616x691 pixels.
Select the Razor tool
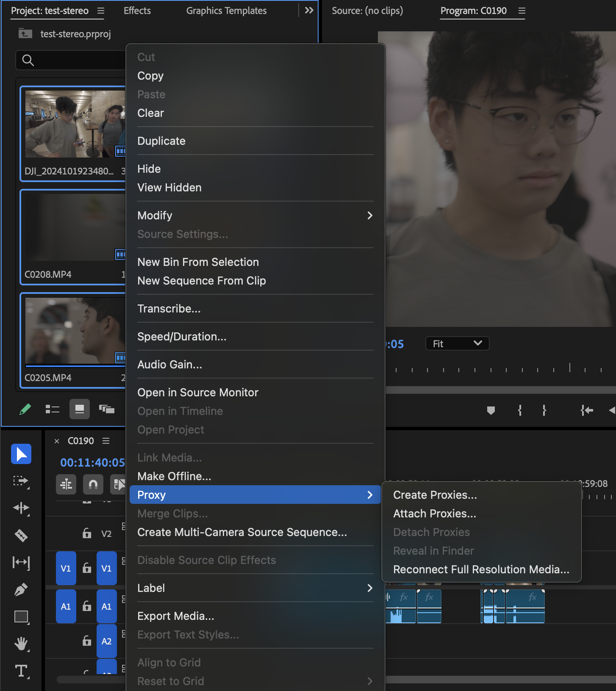21,535
